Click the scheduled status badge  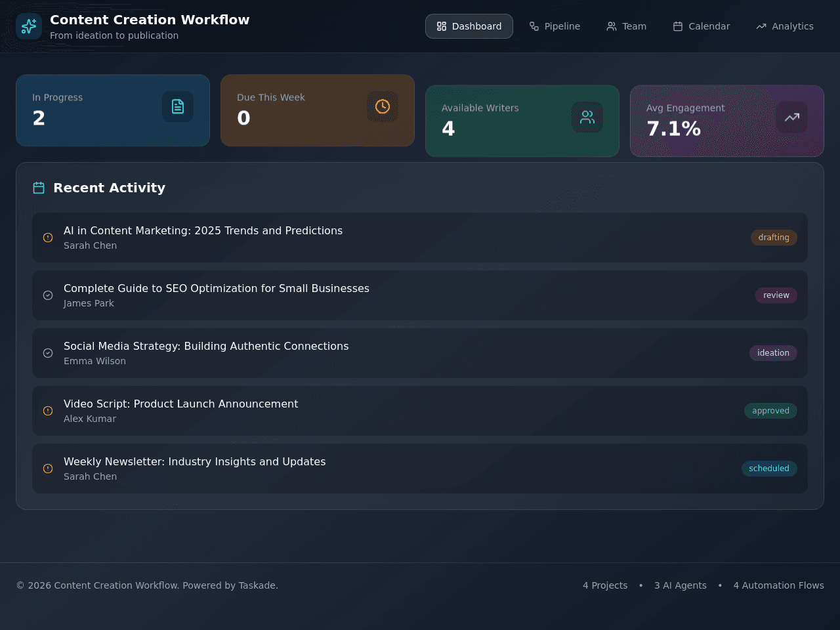point(769,469)
